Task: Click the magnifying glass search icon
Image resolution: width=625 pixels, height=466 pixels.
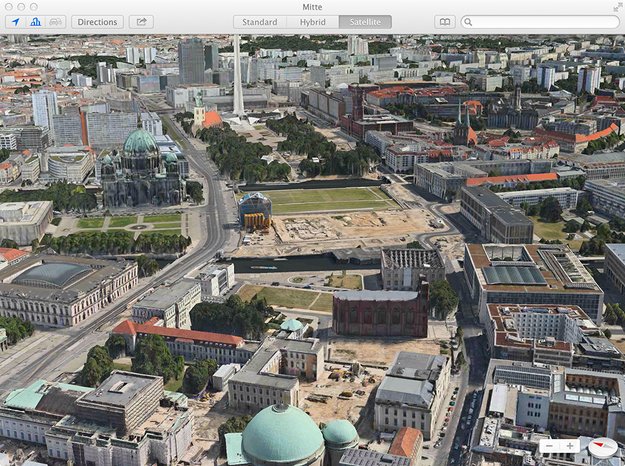Action: tap(468, 22)
